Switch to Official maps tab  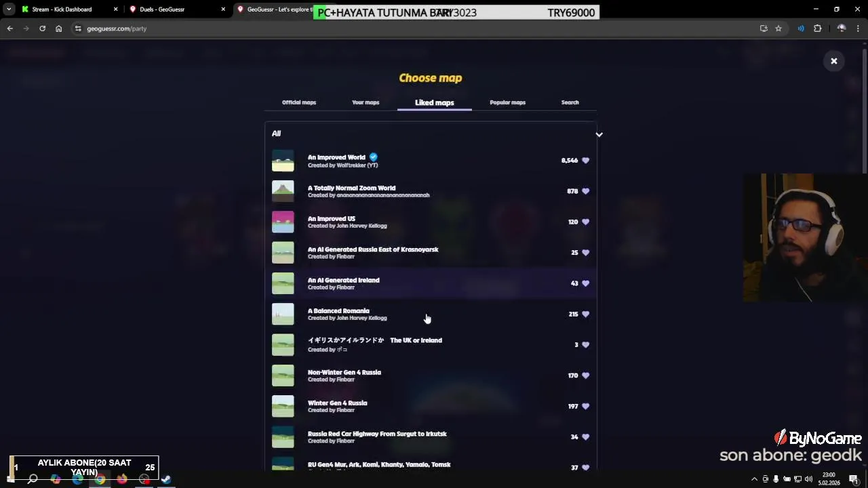coord(299,102)
